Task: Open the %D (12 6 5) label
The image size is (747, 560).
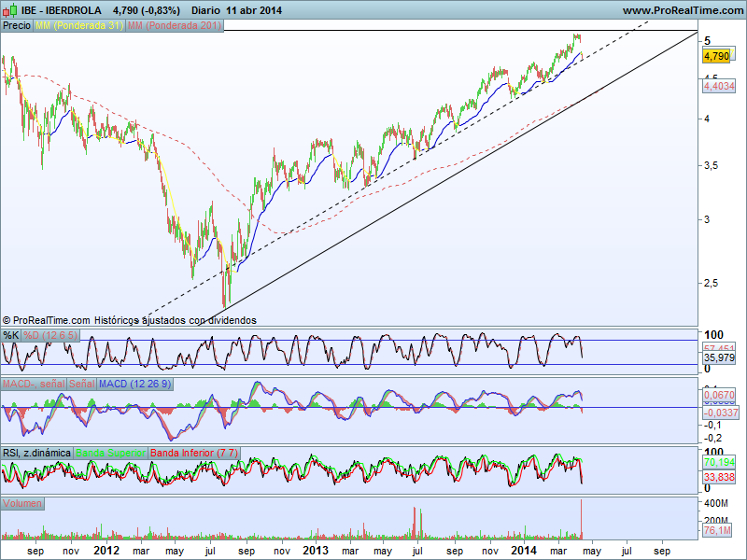Action: click(50, 335)
